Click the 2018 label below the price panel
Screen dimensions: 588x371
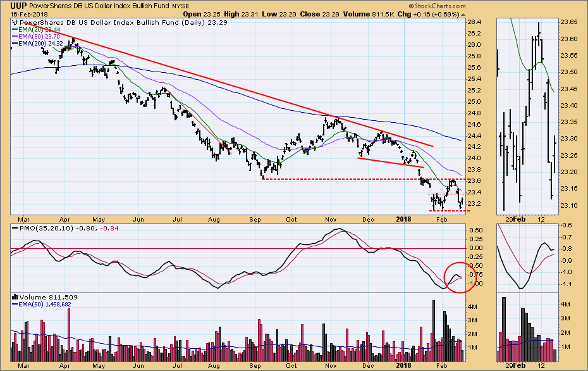[404, 220]
